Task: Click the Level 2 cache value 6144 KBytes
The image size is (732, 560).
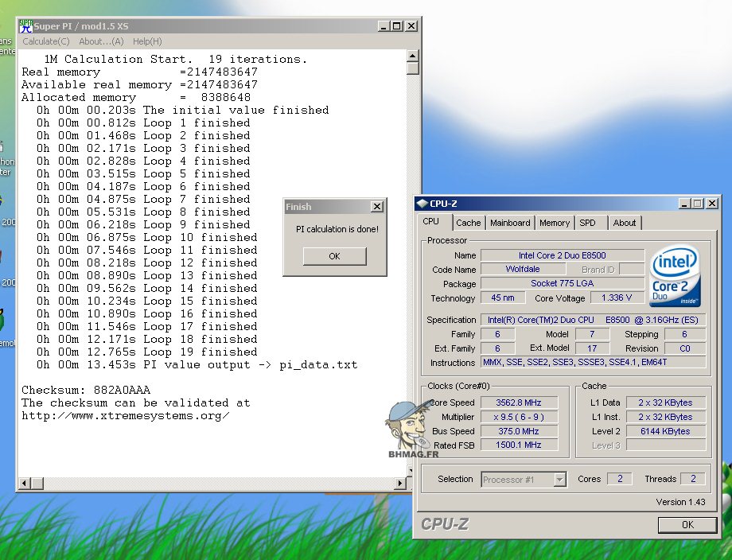Action: pyautogui.click(x=666, y=431)
